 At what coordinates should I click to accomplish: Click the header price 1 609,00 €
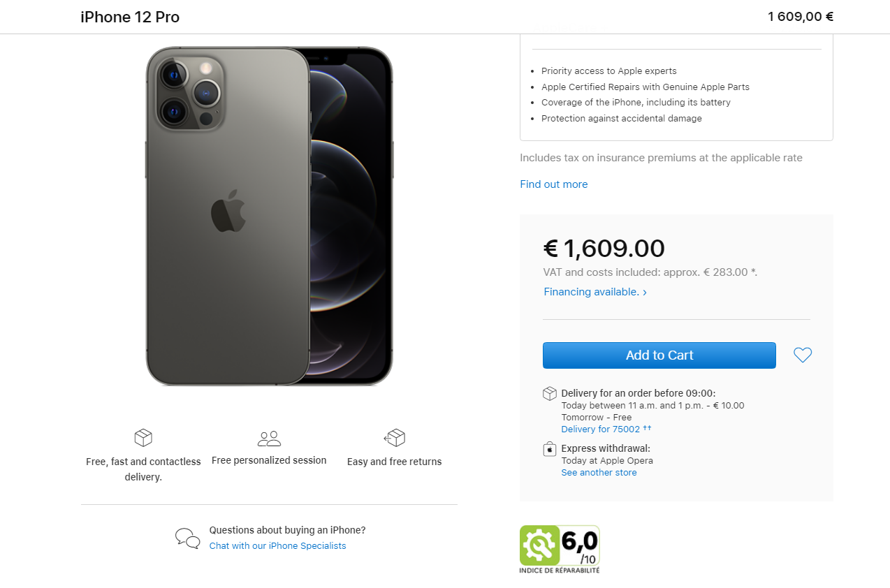point(800,17)
